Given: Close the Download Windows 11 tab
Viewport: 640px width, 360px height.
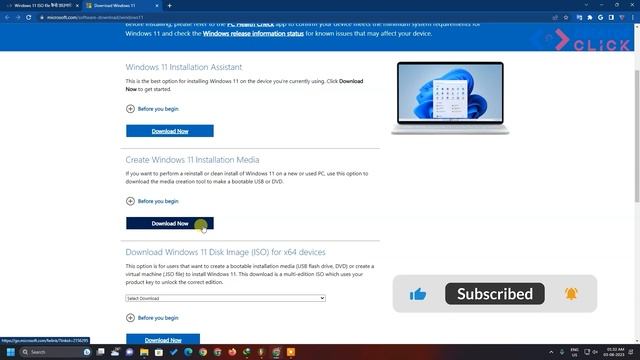Looking at the screenshot, I should [157, 6].
